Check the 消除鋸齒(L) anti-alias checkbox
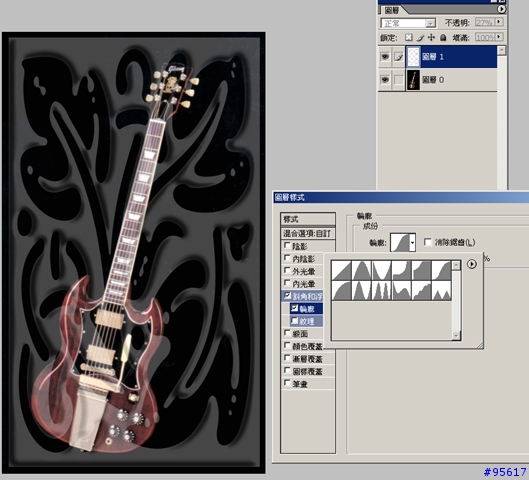529x480 pixels. coord(428,242)
